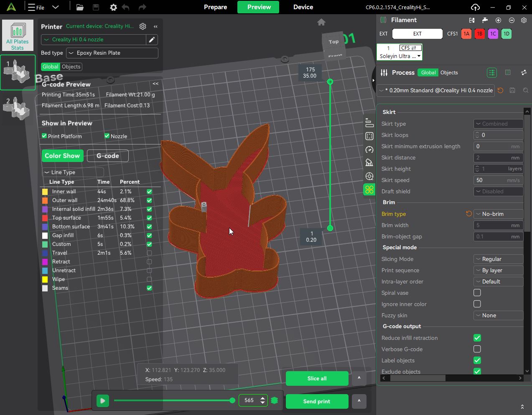Open the printer preset dropdown
Screen dimensions: 532x415
(94, 40)
